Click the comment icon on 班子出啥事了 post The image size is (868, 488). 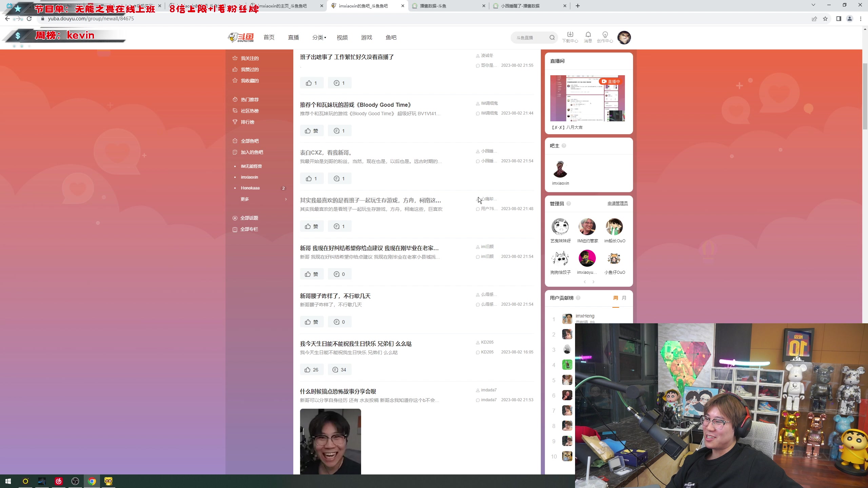(339, 82)
